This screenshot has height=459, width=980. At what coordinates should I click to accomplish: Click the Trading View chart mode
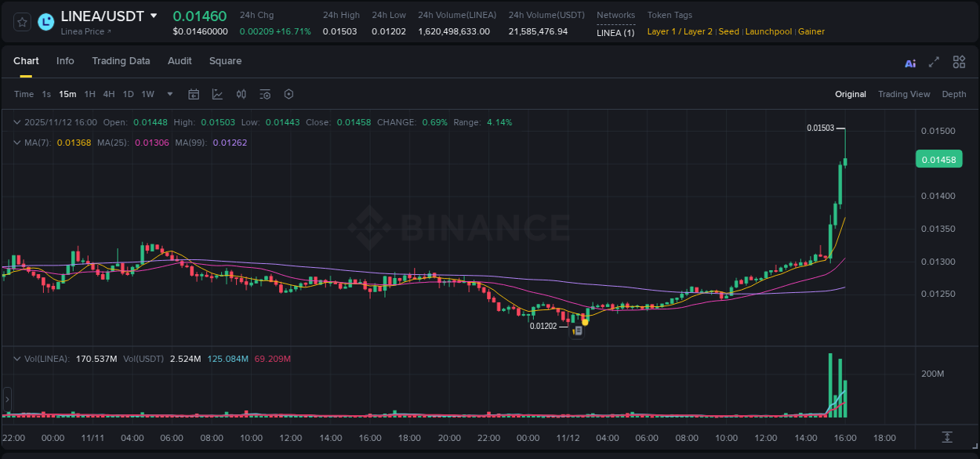904,94
